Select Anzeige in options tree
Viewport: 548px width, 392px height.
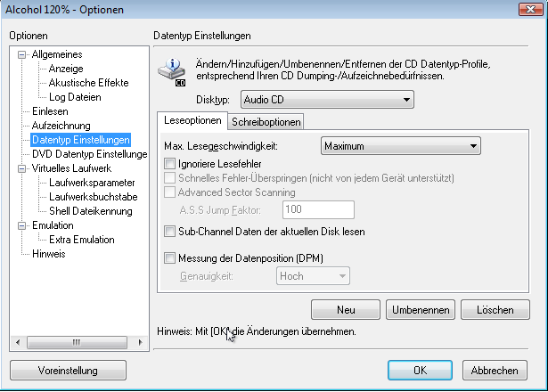(x=66, y=69)
